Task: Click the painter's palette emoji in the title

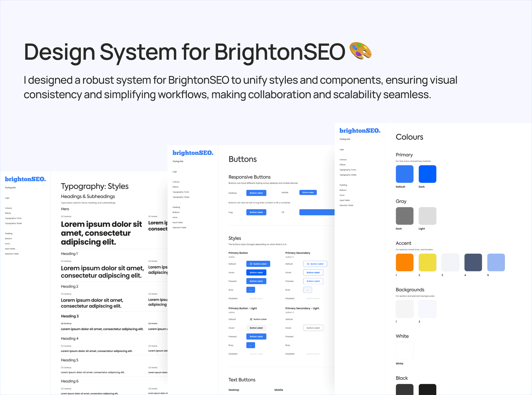Action: (x=361, y=51)
